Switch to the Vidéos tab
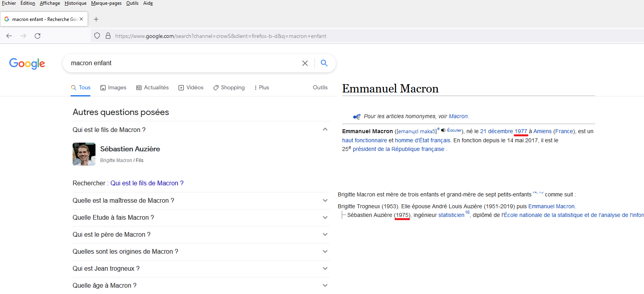Viewport: 644px width, 294px height. pos(191,88)
